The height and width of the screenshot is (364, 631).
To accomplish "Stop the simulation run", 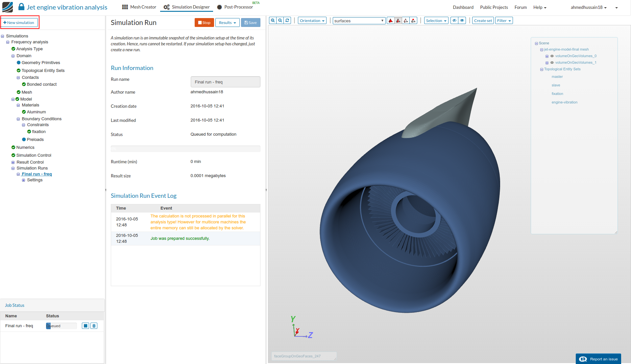I will tap(204, 23).
